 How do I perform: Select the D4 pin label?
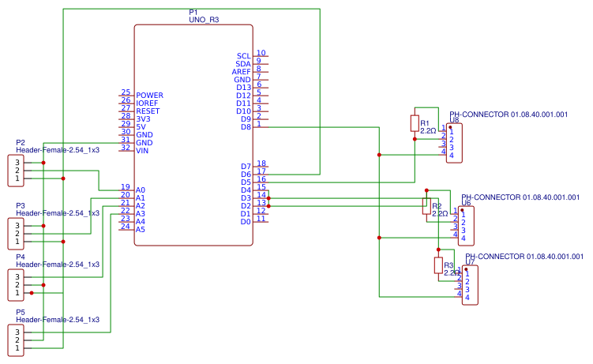coord(246,190)
